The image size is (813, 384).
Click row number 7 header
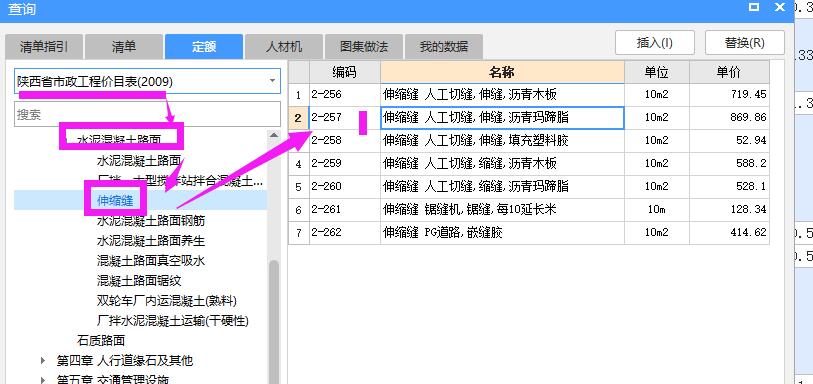click(x=298, y=233)
